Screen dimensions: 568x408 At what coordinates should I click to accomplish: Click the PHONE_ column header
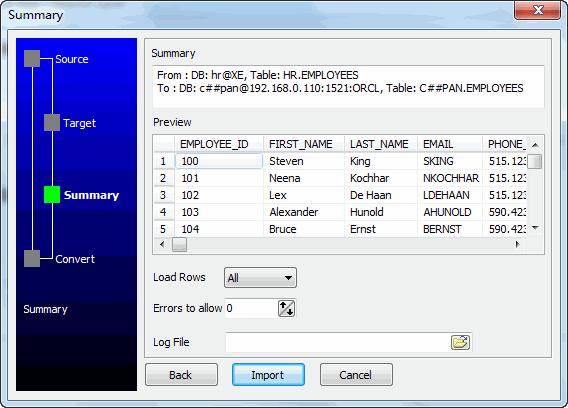[x=505, y=144]
